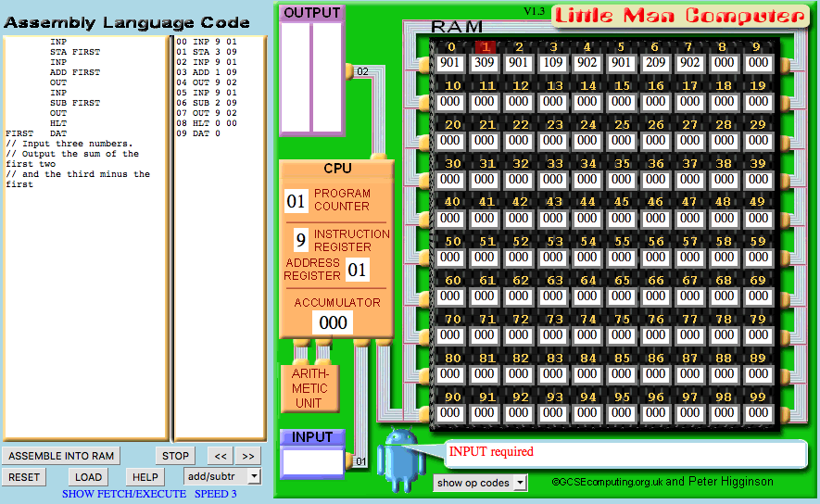
Task: Click the LOAD button
Action: pos(88,477)
